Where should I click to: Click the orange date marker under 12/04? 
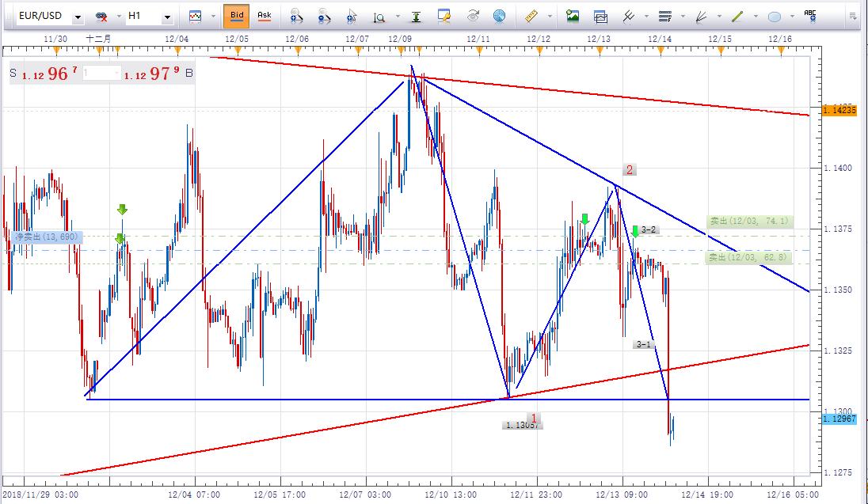point(177,51)
